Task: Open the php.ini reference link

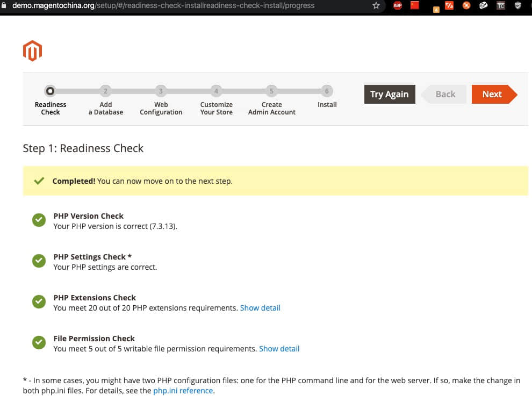Action: pyautogui.click(x=183, y=391)
